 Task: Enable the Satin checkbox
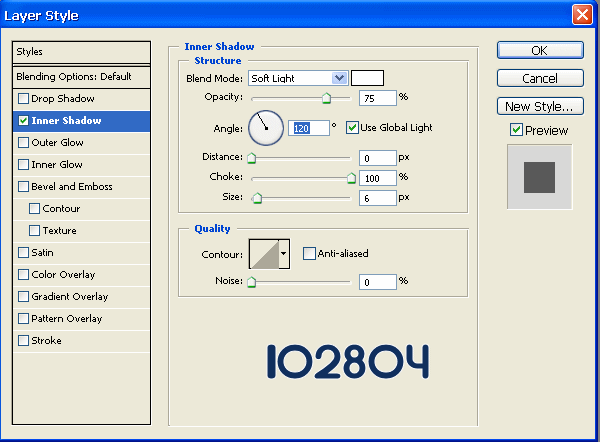click(23, 253)
